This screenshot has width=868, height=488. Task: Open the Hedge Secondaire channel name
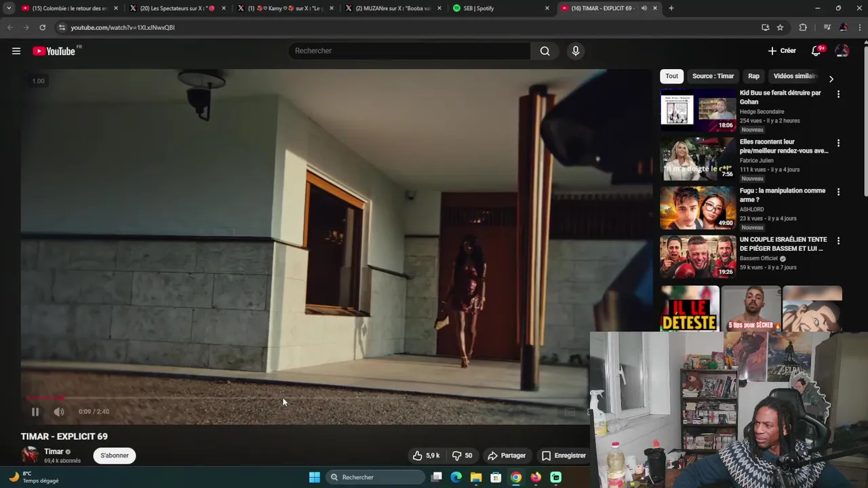point(762,112)
